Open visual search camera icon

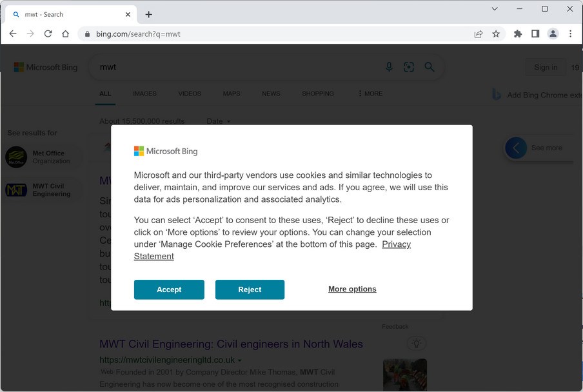(x=409, y=67)
